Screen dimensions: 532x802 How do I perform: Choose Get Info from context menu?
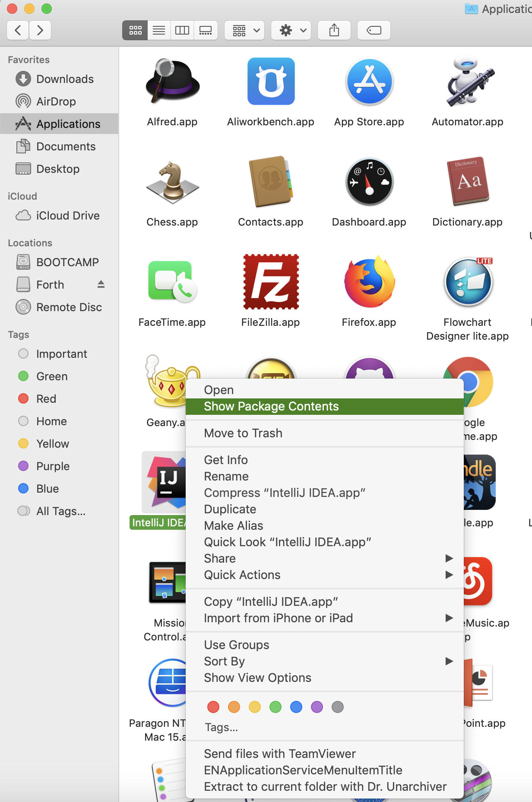pyautogui.click(x=325, y=460)
